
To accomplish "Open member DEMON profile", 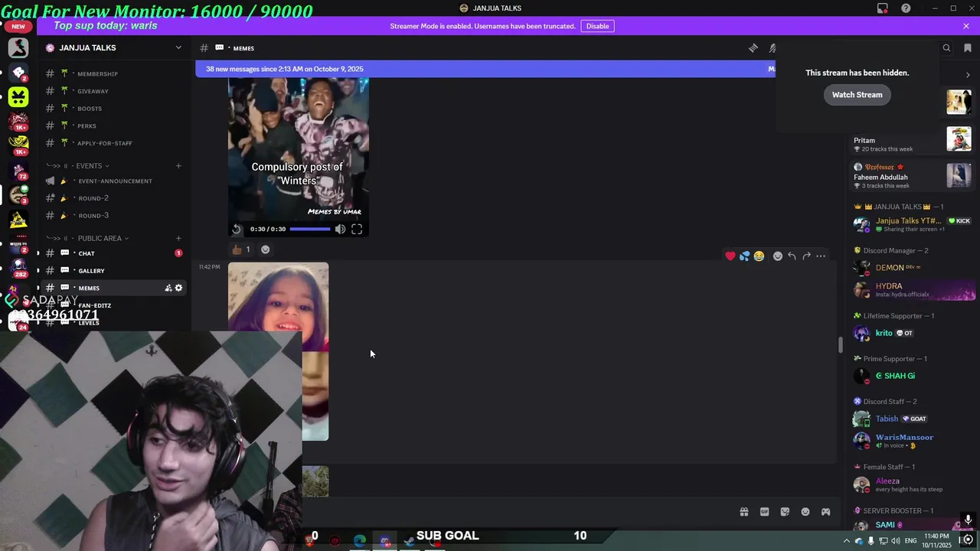I will point(912,268).
